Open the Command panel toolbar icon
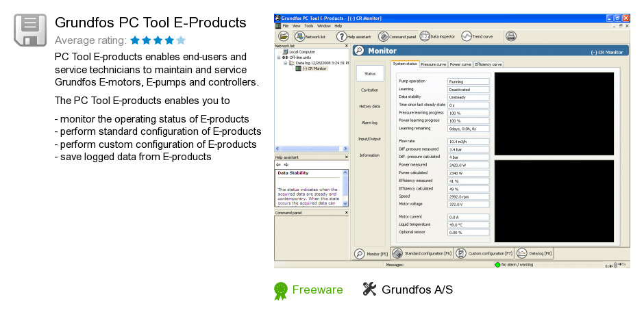This screenshot has height=321, width=644. point(383,36)
